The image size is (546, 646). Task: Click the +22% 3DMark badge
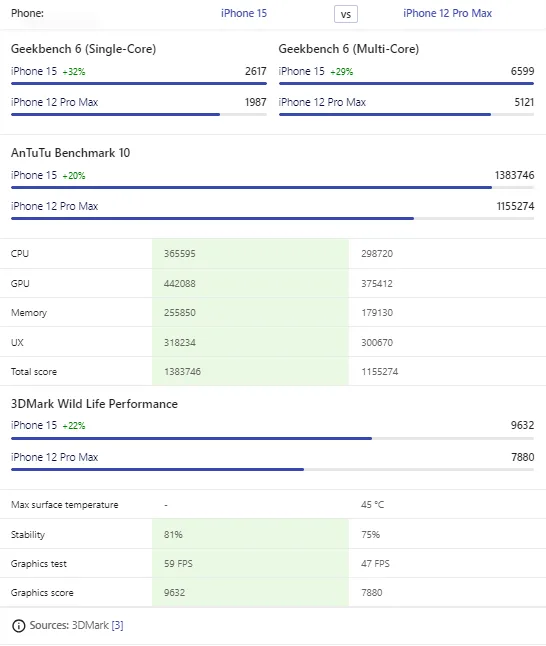point(74,426)
